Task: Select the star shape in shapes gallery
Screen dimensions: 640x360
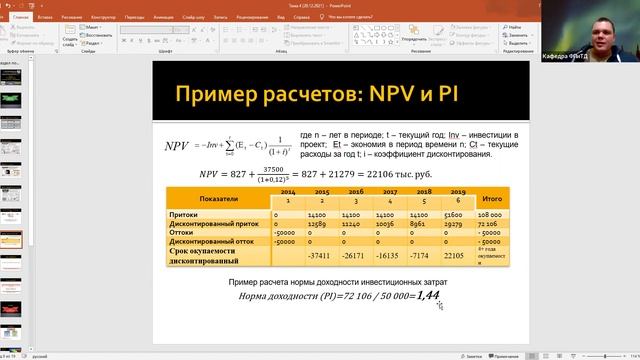Action: (391, 42)
